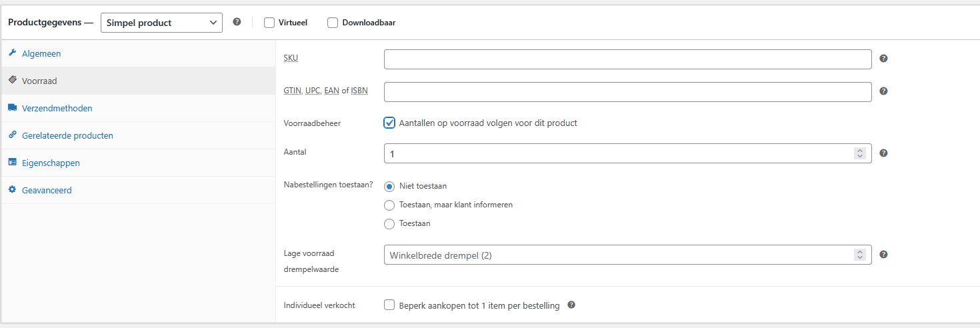This screenshot has width=980, height=328.
Task: Select the Toestaan backorder radio button
Action: (x=389, y=224)
